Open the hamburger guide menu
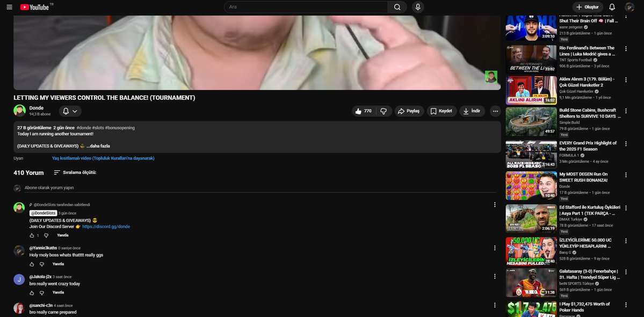644x317 pixels. coord(10,7)
